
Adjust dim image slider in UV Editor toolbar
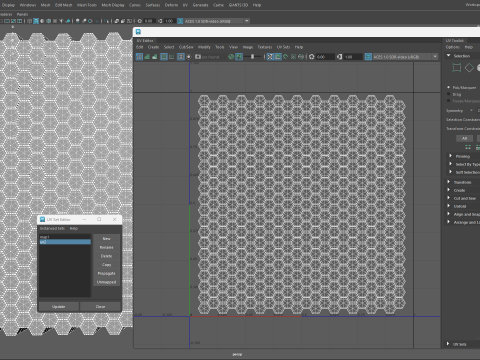click(x=252, y=57)
